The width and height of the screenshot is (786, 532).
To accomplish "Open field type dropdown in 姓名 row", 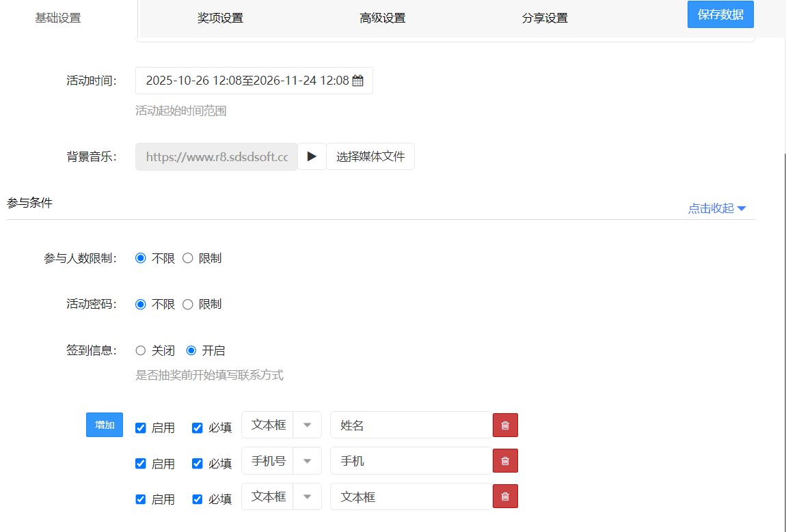I will [281, 425].
